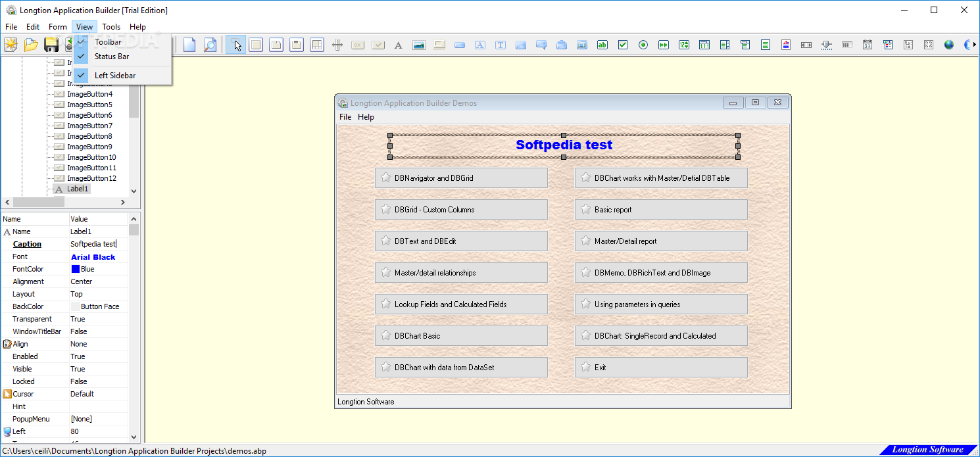The image size is (980, 457).
Task: Toggle the Toolbar option in View menu
Action: coord(122,41)
